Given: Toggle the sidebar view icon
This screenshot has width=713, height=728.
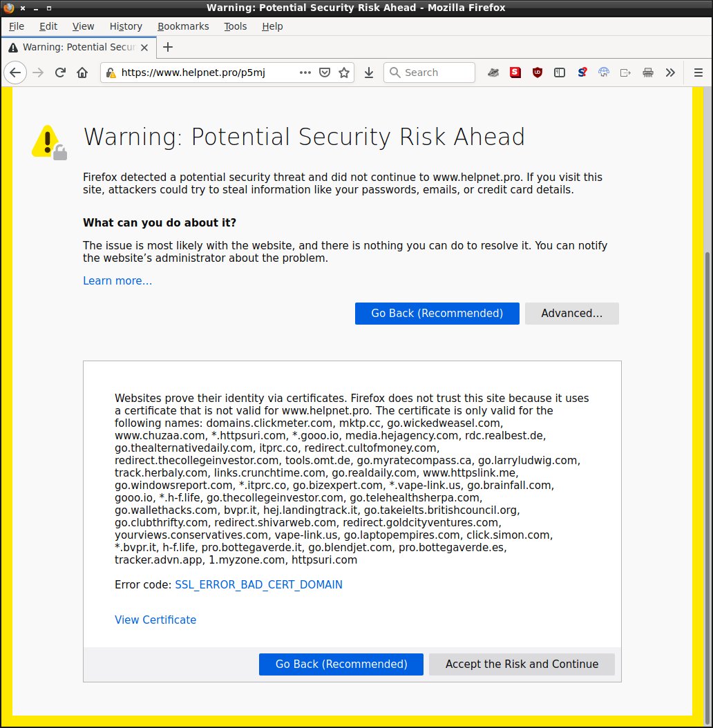Looking at the screenshot, I should pyautogui.click(x=560, y=73).
